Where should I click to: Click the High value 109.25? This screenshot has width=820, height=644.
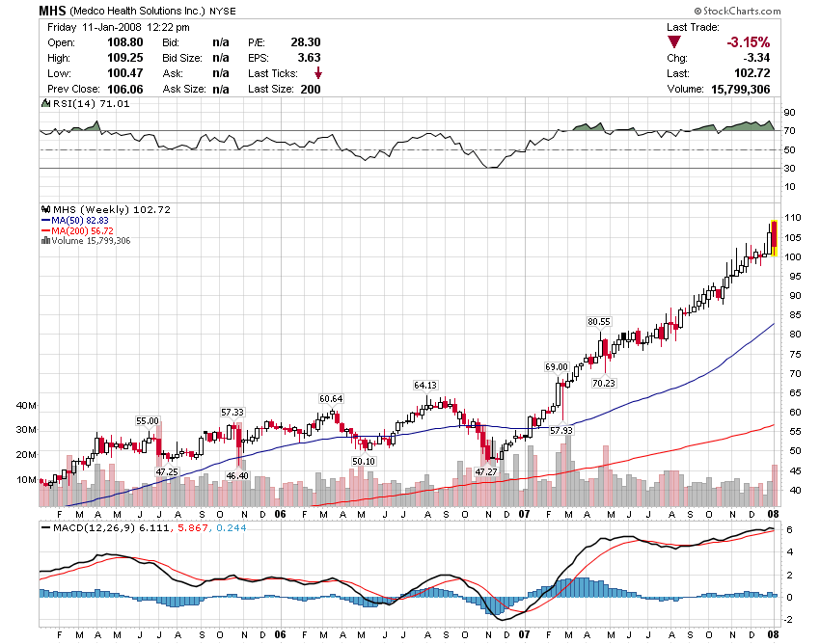click(x=125, y=58)
